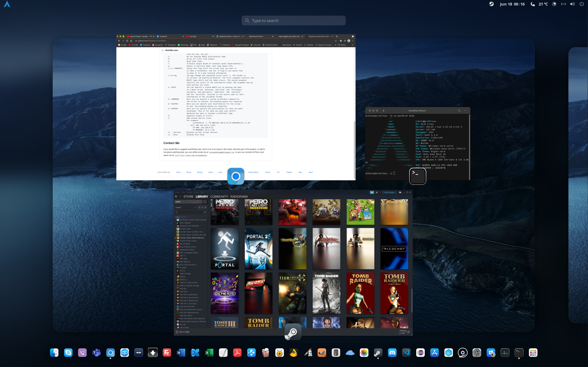The height and width of the screenshot is (367, 588).
Task: Expand the GAMES filter dropdown in Steam
Action: (x=186, y=208)
